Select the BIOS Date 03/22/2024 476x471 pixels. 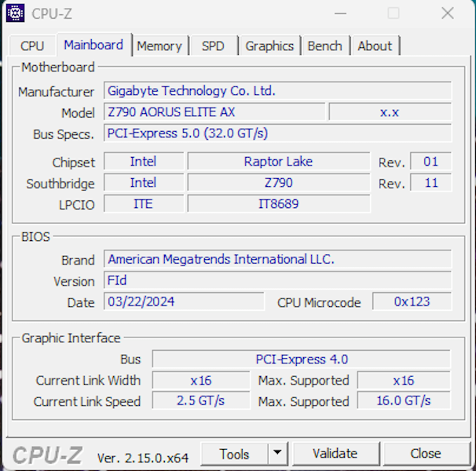184,301
